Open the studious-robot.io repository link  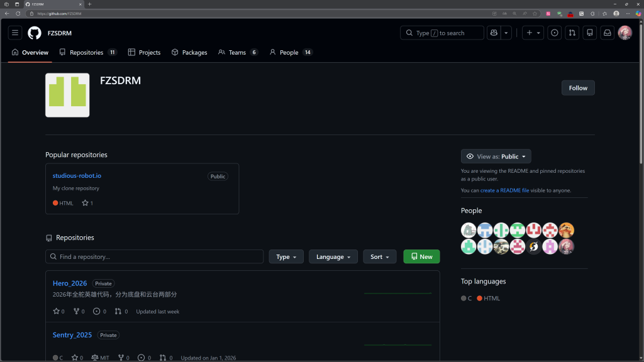pyautogui.click(x=77, y=176)
